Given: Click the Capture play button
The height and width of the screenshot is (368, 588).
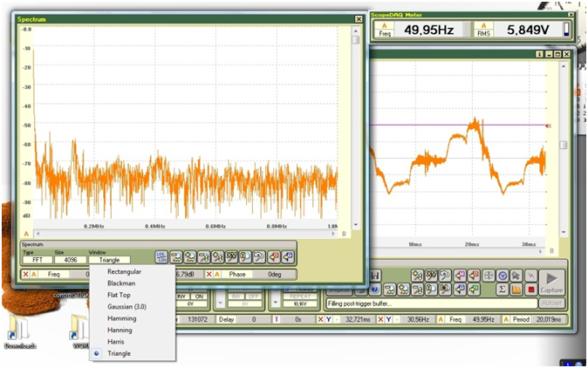Looking at the screenshot, I should coord(551,283).
